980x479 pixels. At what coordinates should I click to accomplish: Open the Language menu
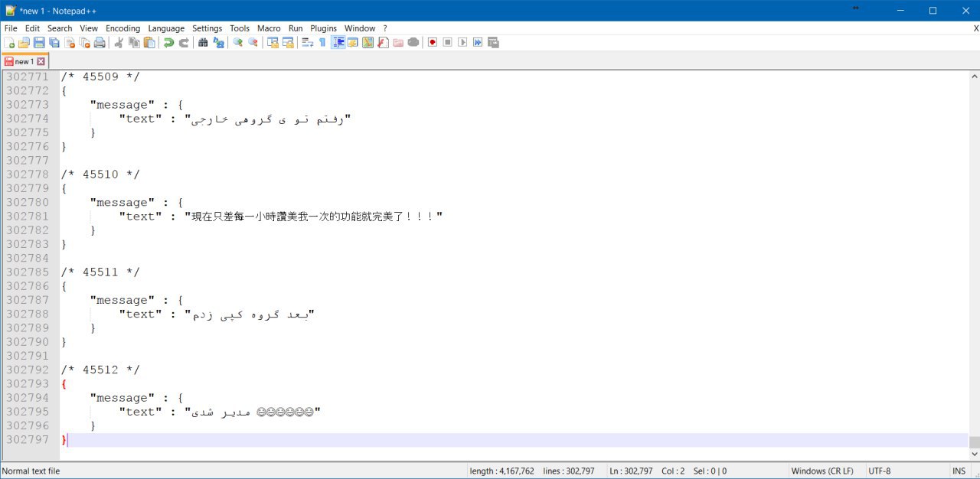(166, 28)
